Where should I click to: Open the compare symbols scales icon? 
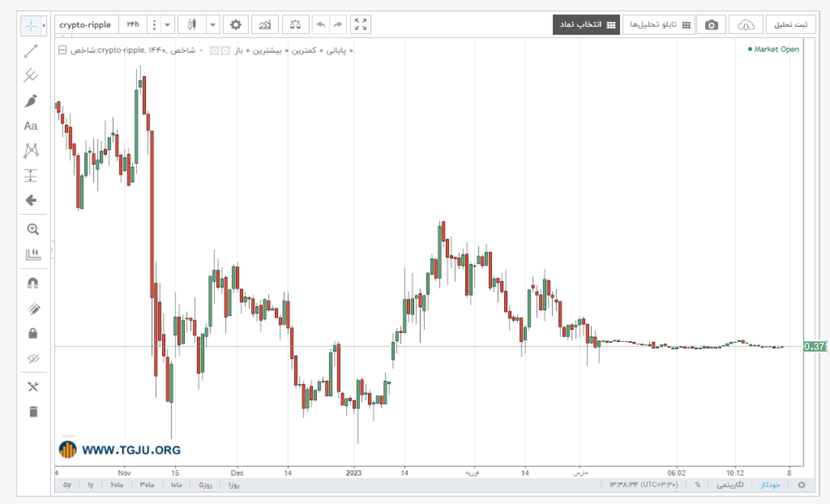coord(295,24)
